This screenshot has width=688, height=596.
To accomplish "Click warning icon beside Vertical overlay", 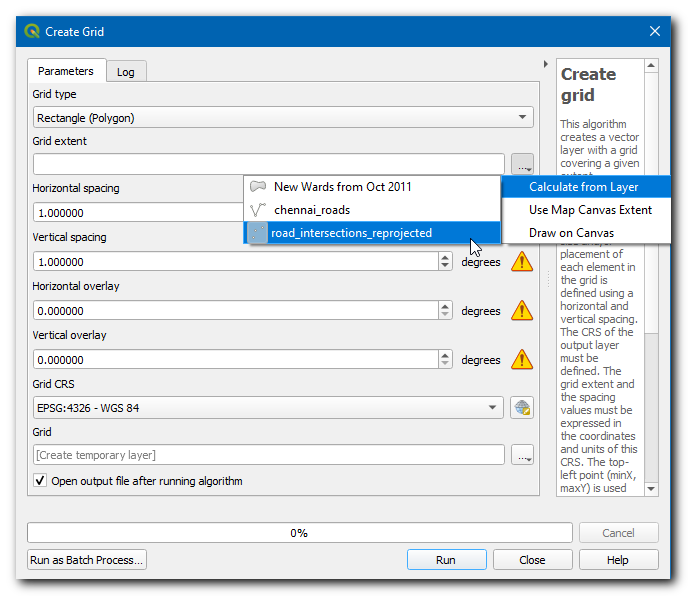I will click(521, 360).
